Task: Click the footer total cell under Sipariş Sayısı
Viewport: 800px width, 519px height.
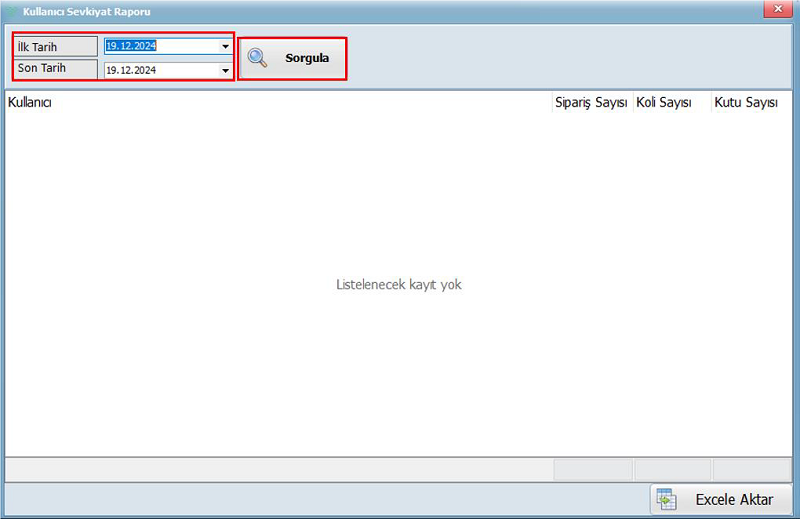Action: pos(593,469)
